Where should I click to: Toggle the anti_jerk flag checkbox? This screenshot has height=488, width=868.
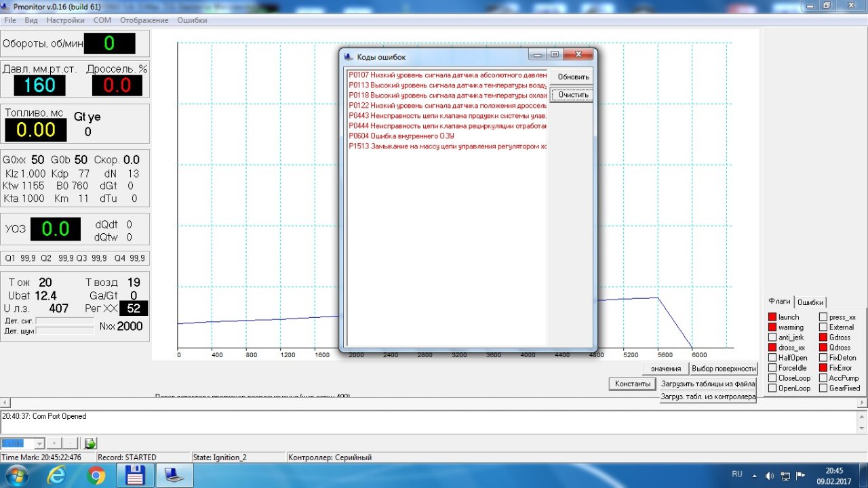coord(772,338)
